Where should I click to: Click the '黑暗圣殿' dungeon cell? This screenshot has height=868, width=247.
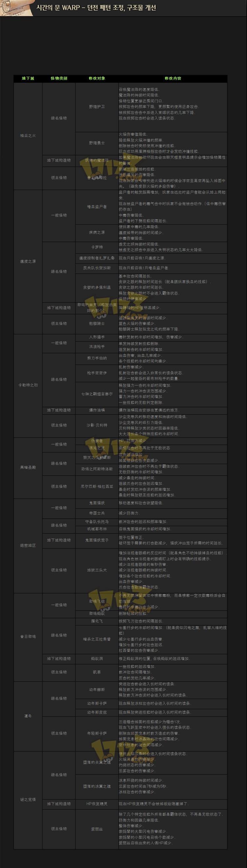pyautogui.click(x=28, y=467)
